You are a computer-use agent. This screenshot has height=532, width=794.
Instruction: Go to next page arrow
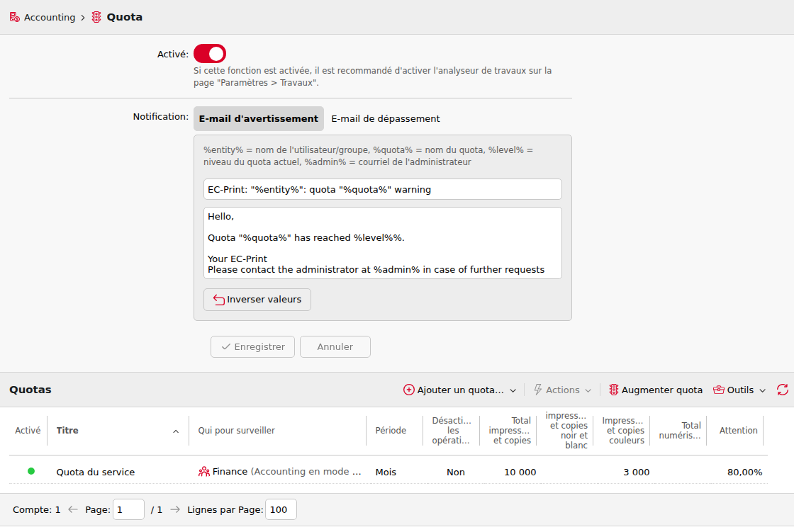pos(175,509)
